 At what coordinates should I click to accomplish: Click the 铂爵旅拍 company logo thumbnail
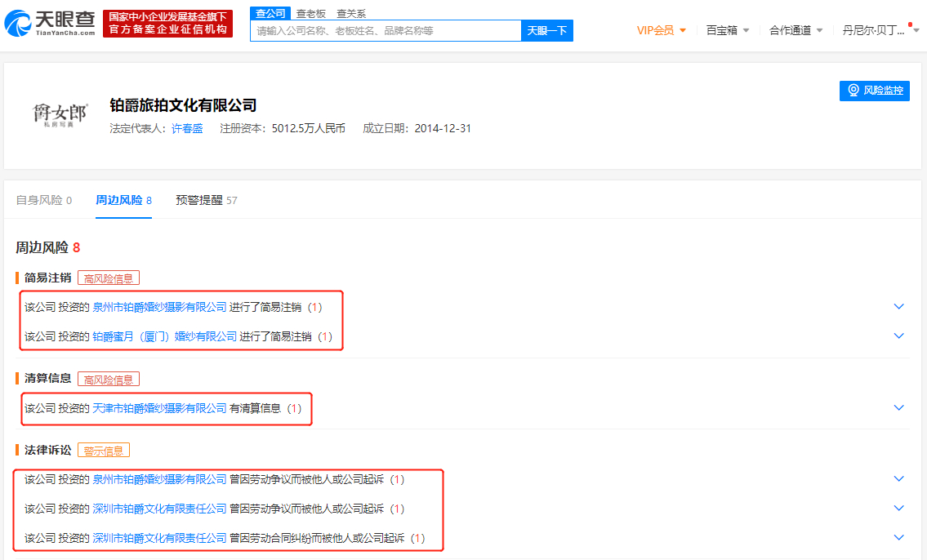click(60, 114)
